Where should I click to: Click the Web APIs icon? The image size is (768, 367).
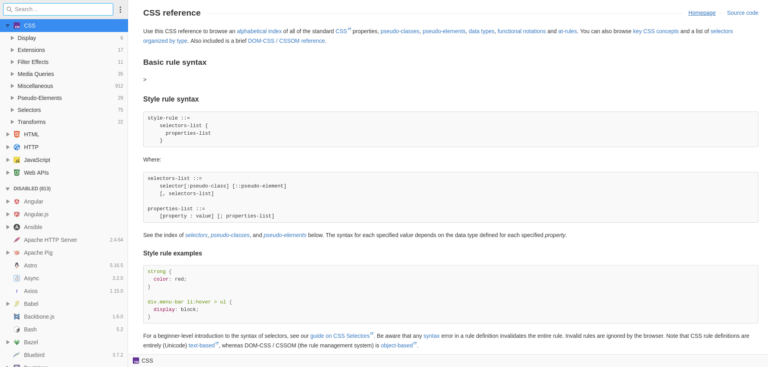click(17, 172)
